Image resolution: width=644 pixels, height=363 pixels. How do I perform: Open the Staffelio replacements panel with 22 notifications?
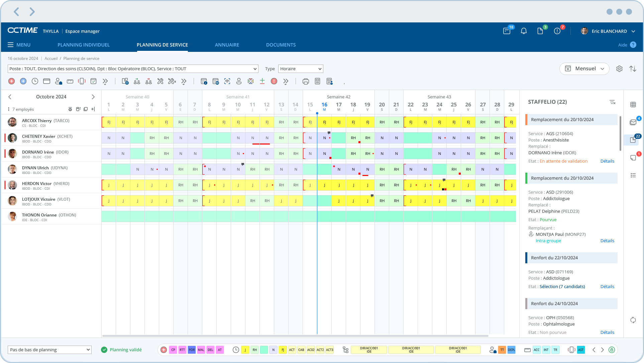633,140
